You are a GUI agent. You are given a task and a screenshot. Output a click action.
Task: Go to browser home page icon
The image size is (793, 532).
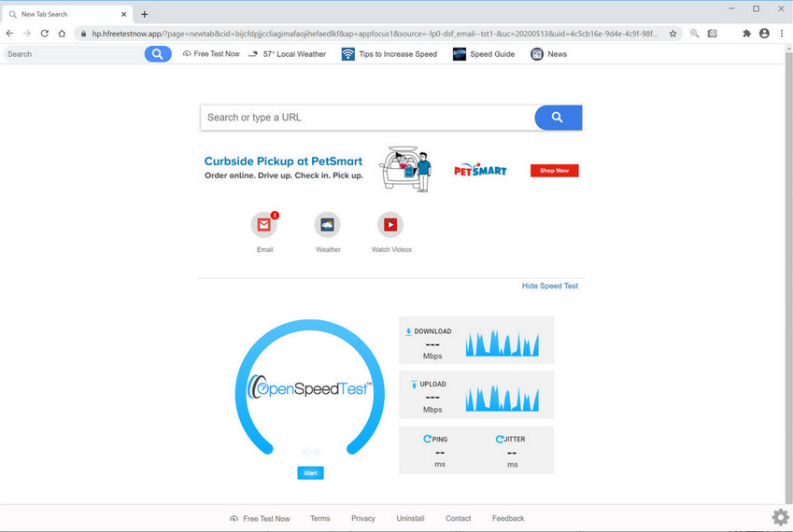click(62, 34)
